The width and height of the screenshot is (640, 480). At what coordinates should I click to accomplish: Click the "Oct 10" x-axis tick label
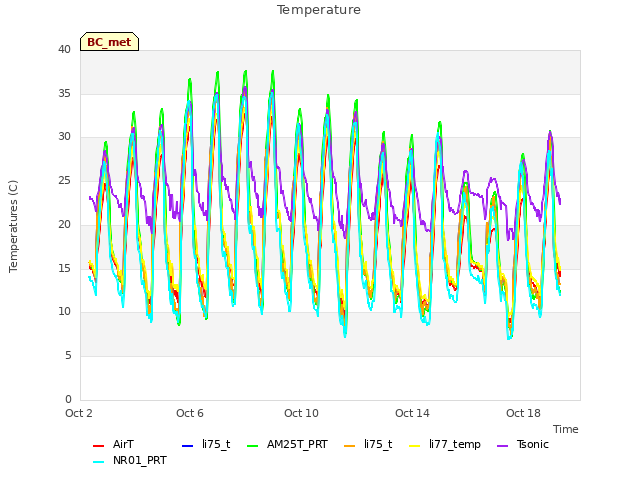click(x=301, y=413)
